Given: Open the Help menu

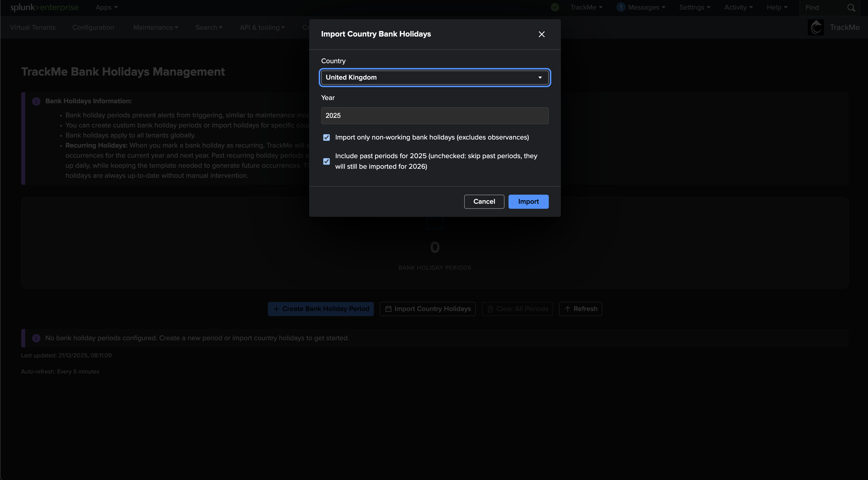Looking at the screenshot, I should click(x=777, y=7).
